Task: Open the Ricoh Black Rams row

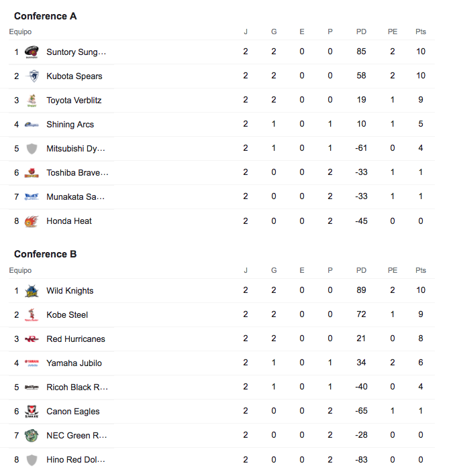Action: pos(217,387)
